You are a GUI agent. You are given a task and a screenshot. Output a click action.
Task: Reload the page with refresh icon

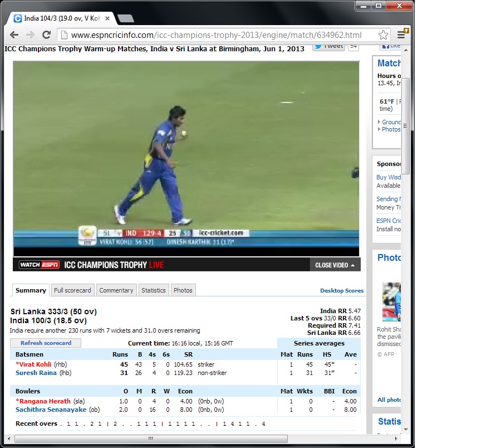click(46, 35)
